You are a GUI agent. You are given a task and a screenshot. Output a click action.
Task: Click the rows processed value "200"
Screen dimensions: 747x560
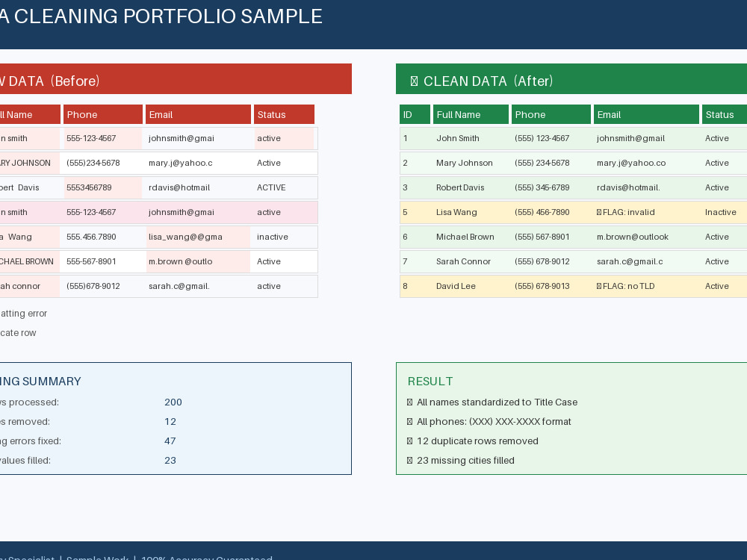(x=173, y=402)
